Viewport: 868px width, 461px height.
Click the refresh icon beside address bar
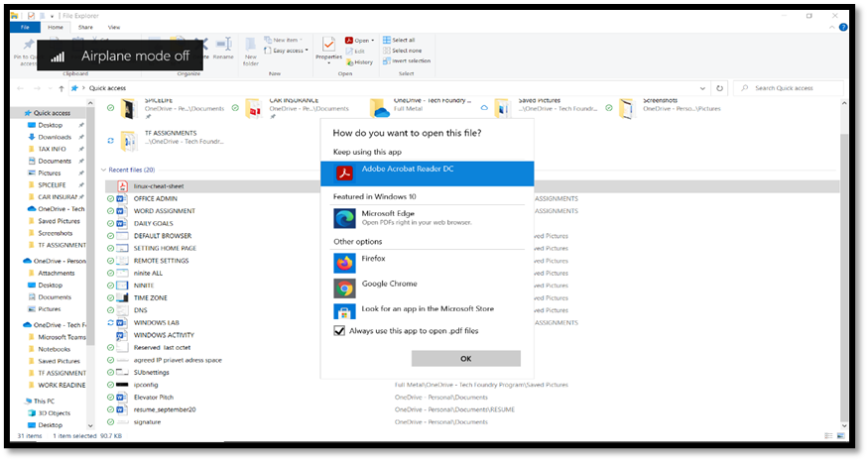point(719,88)
